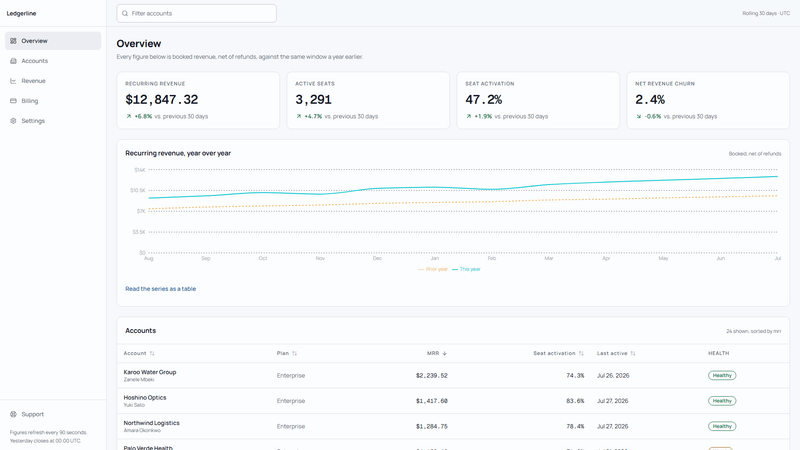Open Billing in the sidebar
Screen dimensions: 800x450
(53, 101)
